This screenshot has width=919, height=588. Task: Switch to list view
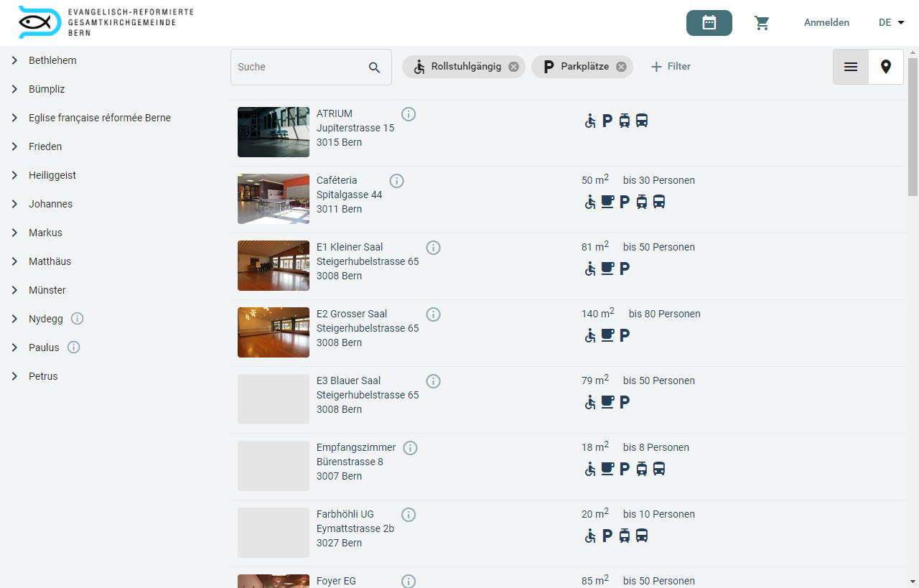pyautogui.click(x=851, y=67)
